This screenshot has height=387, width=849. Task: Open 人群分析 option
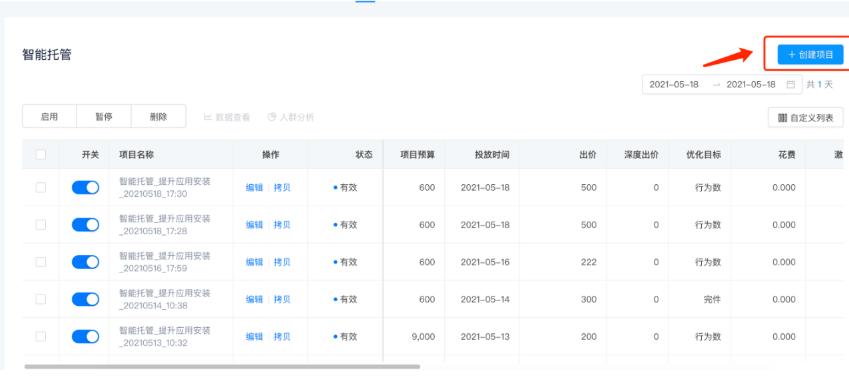point(291,117)
